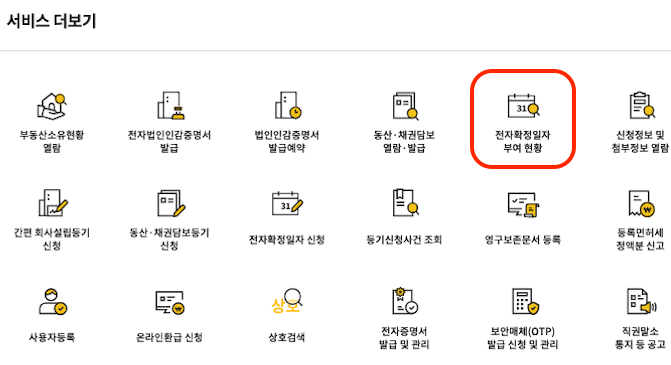Click the 전자확정일자 부여 현황 calendar icon

pos(523,106)
